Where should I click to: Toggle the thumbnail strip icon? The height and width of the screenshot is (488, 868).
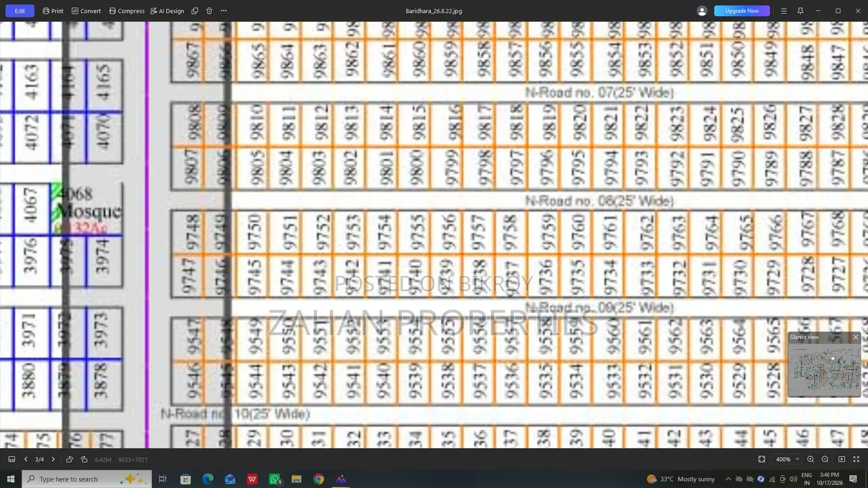pos(11,459)
